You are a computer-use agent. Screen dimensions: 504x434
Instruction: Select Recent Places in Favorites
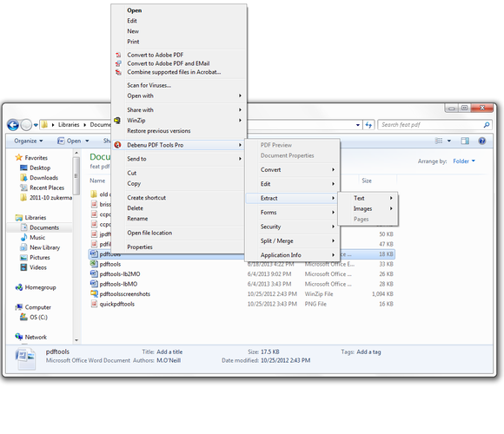pos(47,187)
